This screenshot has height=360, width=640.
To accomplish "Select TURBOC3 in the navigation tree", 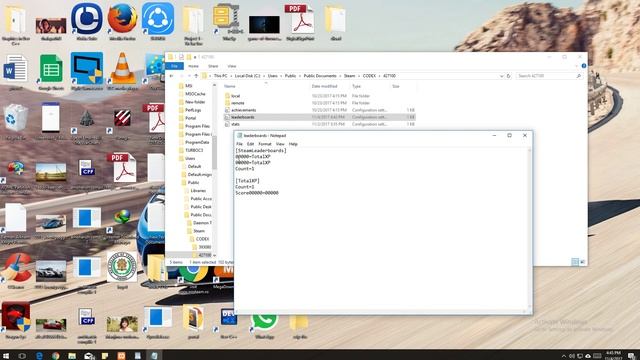I will [194, 150].
